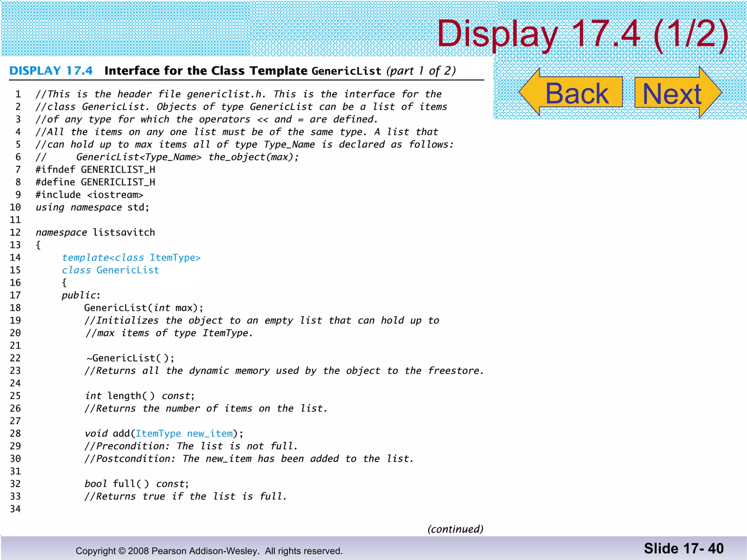Click the '#include <iostream>' code line
Screen dimensions: 747x560
(x=89, y=195)
